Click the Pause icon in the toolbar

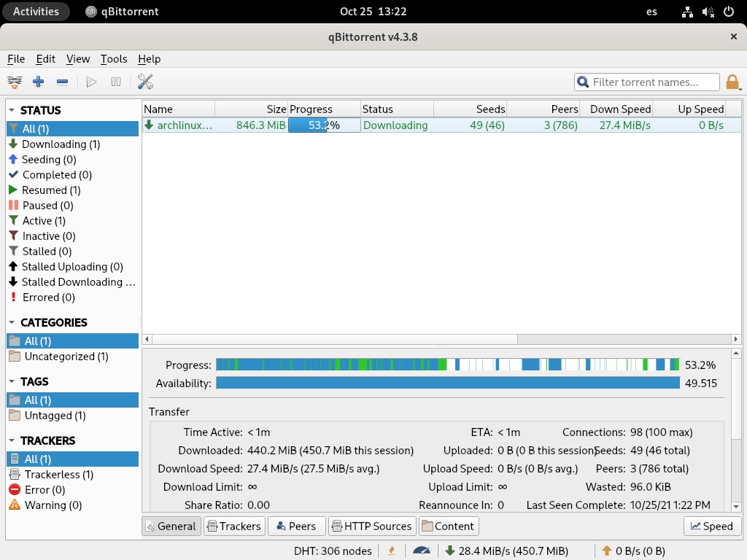point(116,82)
